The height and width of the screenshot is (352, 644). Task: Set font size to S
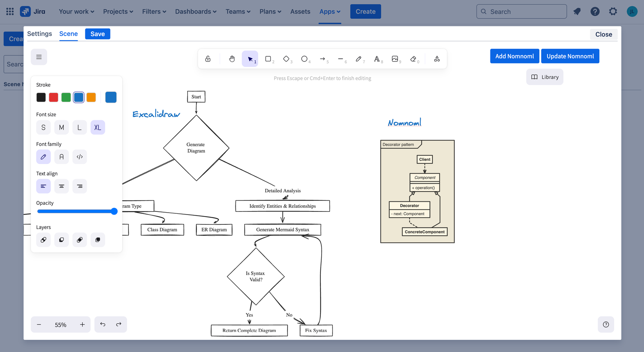43,127
